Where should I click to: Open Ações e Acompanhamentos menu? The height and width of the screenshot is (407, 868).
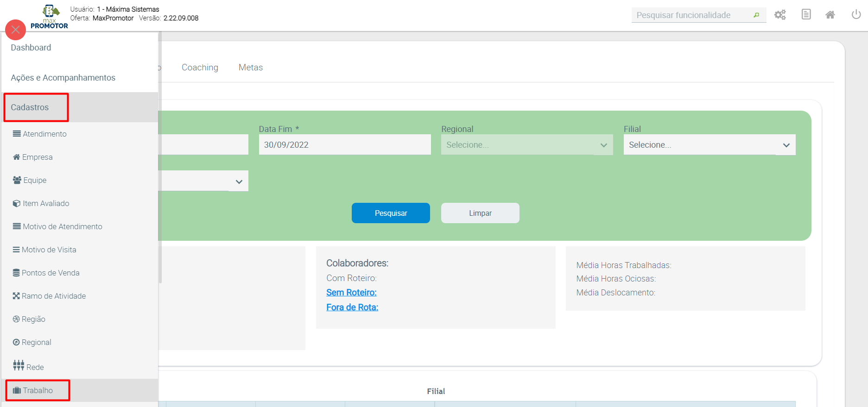tap(80, 78)
